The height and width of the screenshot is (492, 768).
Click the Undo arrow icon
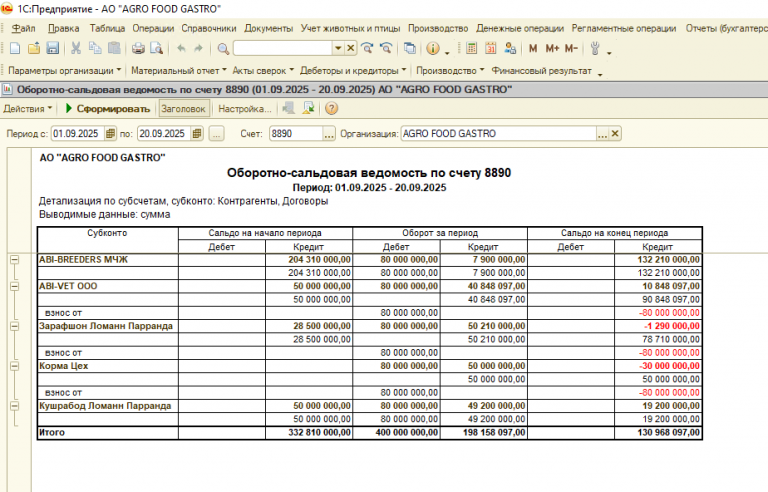[181, 48]
